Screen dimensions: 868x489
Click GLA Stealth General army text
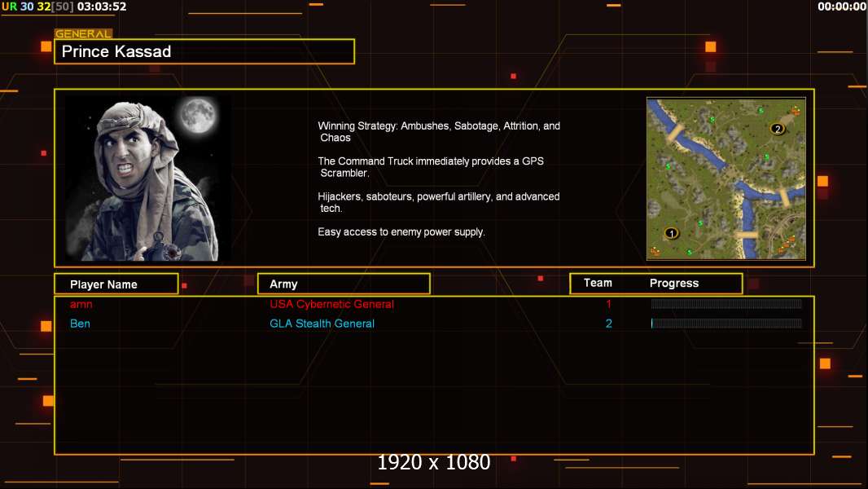322,324
